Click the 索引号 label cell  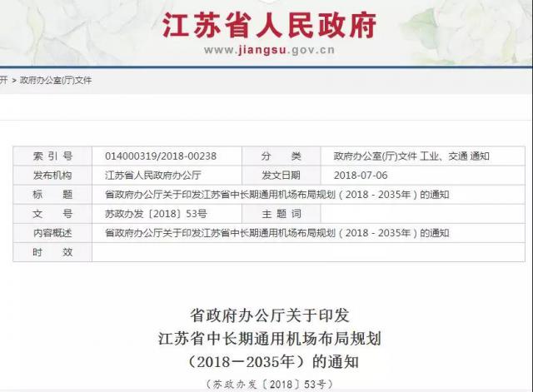52,156
